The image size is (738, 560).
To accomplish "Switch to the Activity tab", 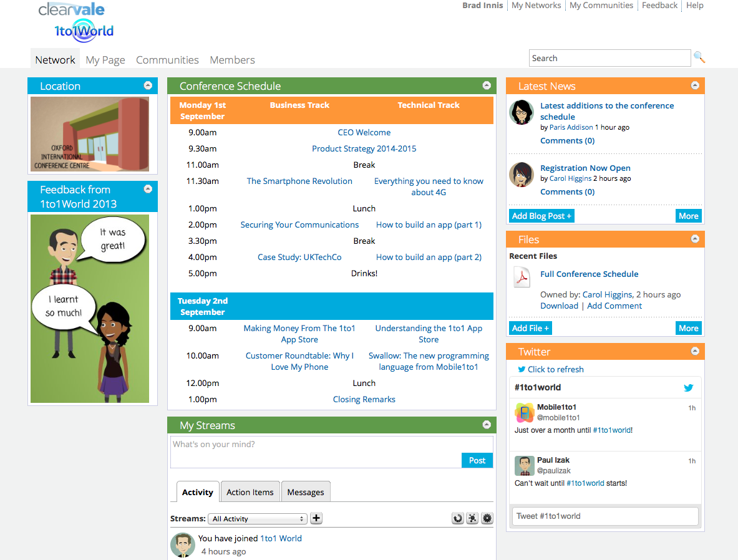I will click(198, 492).
